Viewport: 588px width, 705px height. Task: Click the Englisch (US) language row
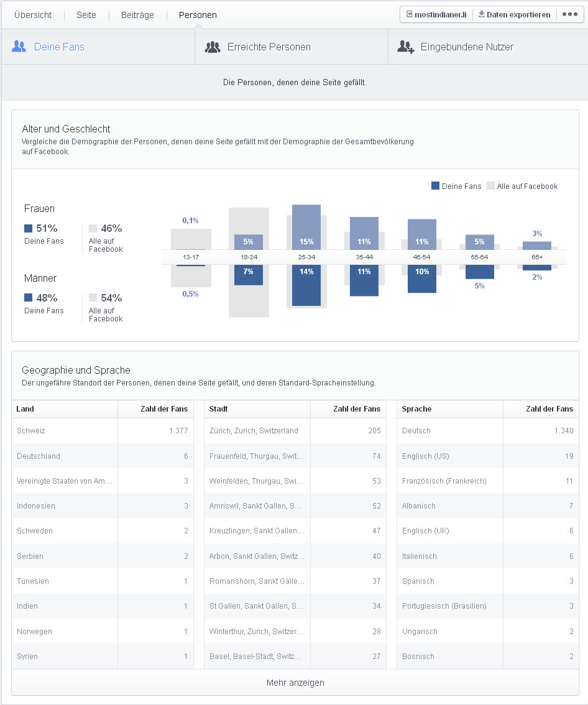pyautogui.click(x=488, y=456)
